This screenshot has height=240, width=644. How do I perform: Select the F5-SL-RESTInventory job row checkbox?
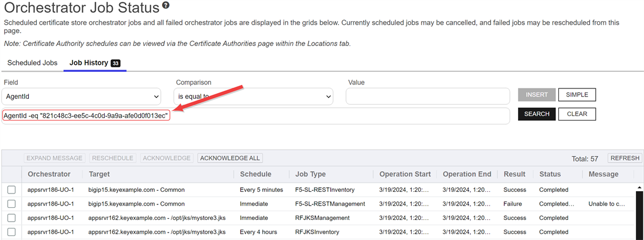(x=11, y=190)
